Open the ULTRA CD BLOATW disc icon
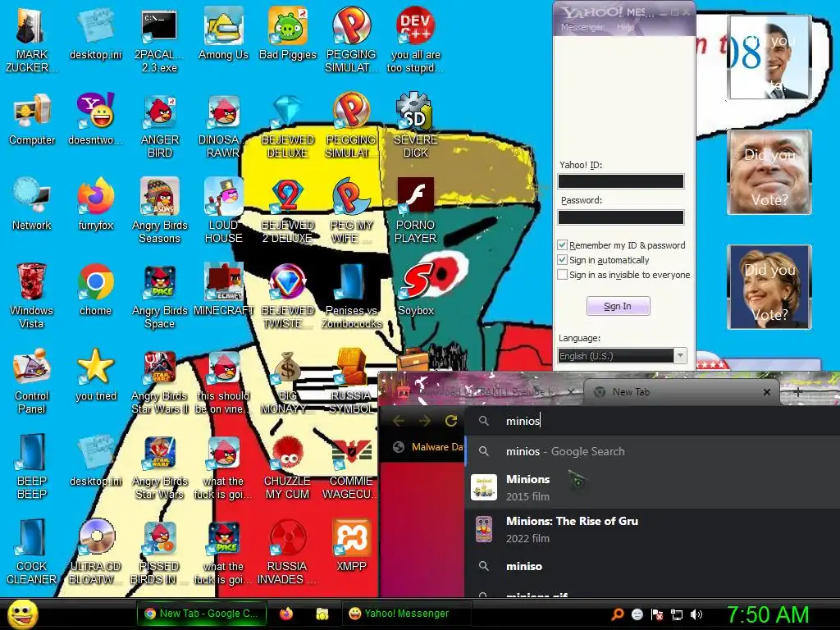This screenshot has width=840, height=630. click(x=95, y=537)
